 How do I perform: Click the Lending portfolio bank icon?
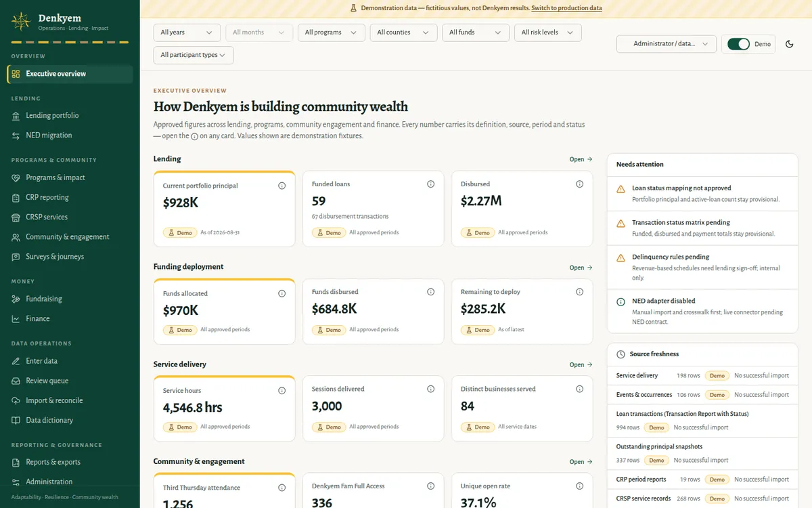pos(16,116)
